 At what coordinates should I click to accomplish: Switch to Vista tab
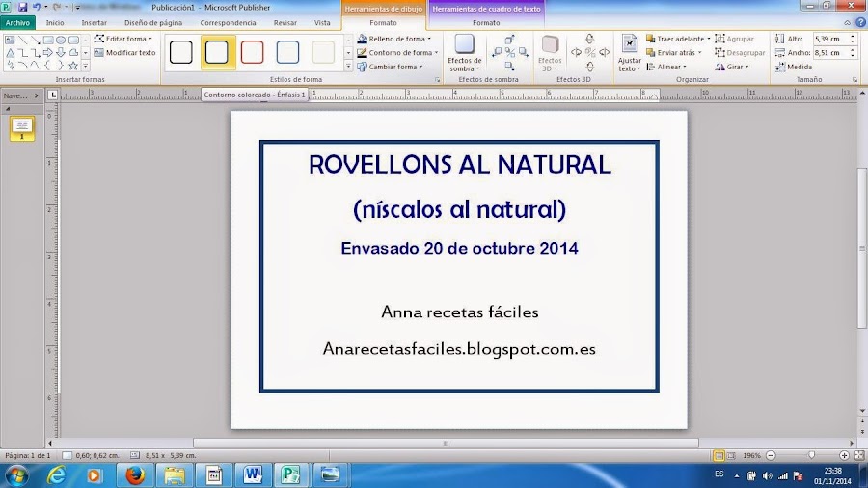coord(322,23)
